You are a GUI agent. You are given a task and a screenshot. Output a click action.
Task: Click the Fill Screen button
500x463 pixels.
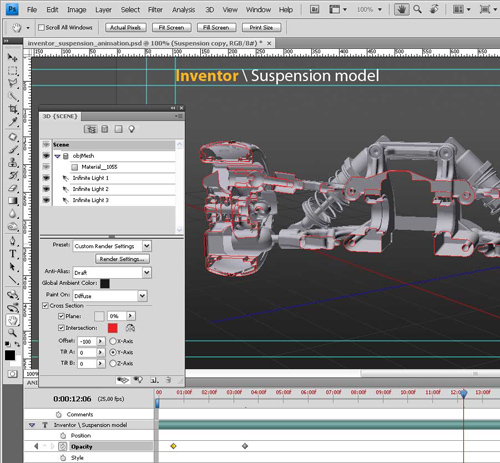(x=216, y=27)
